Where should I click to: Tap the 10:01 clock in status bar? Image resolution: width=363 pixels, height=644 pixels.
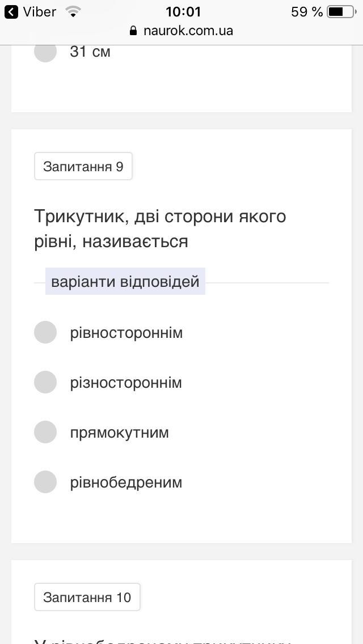(183, 11)
